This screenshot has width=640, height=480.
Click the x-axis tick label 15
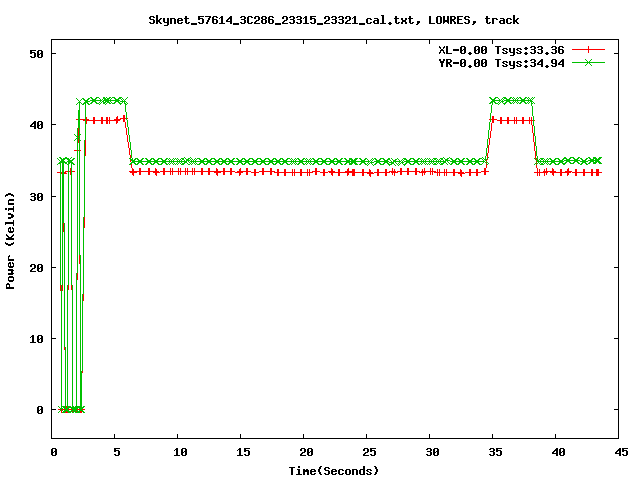coord(243,452)
